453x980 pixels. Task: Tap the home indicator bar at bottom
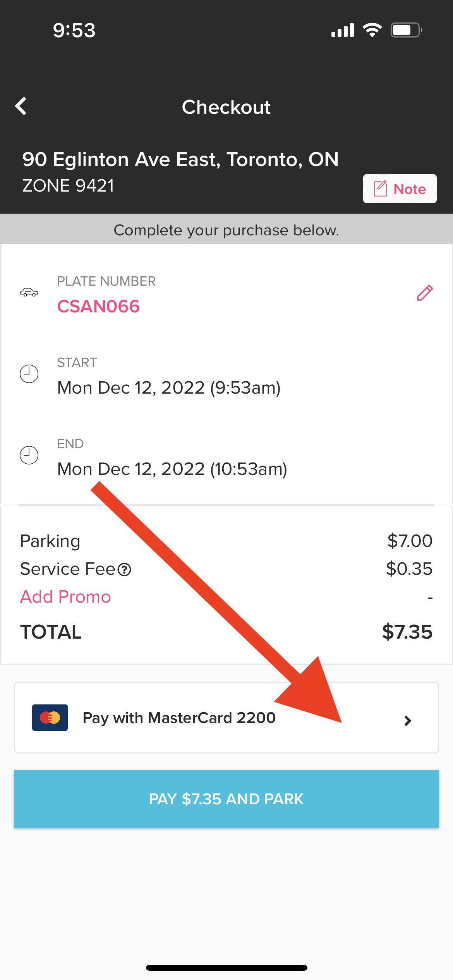pyautogui.click(x=226, y=968)
